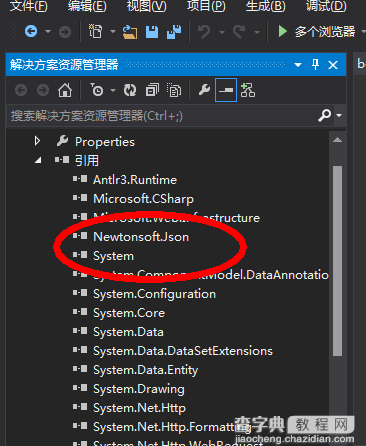Click the blue navigate backward arrow

tap(31, 32)
